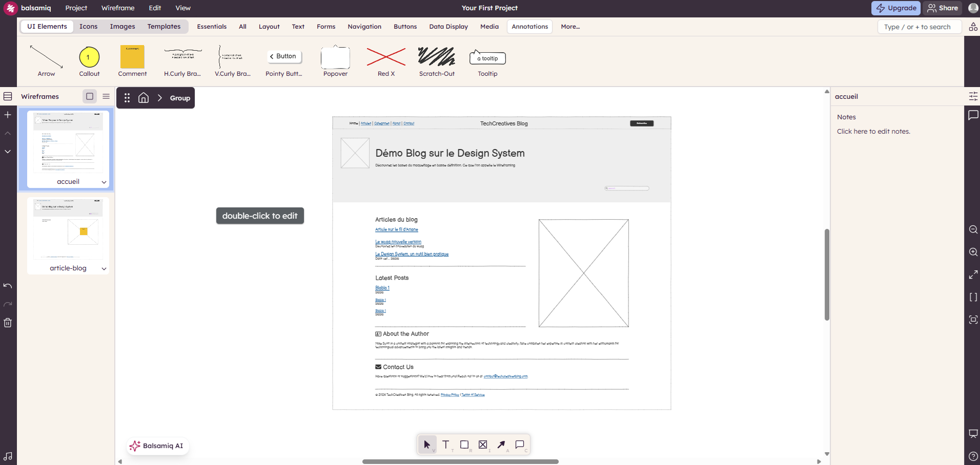Image resolution: width=980 pixels, height=465 pixels.
Task: Click the trash delete icon in left sidebar
Action: click(x=8, y=323)
